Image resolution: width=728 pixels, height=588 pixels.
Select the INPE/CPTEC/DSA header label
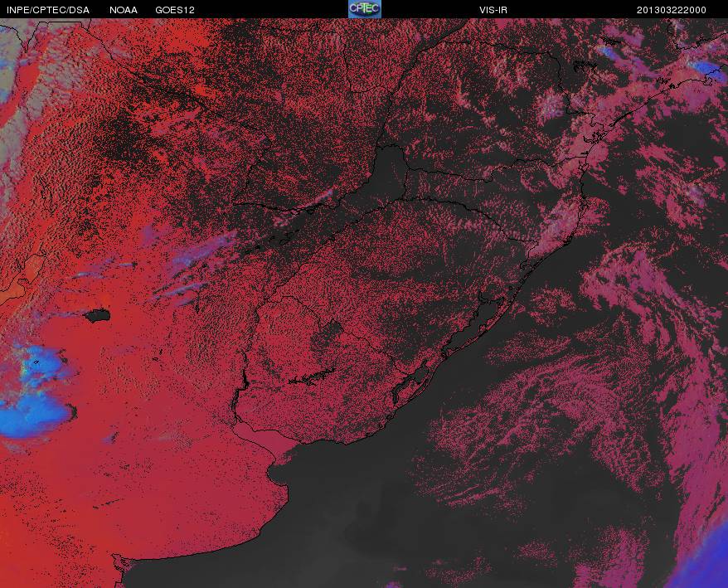(x=48, y=10)
